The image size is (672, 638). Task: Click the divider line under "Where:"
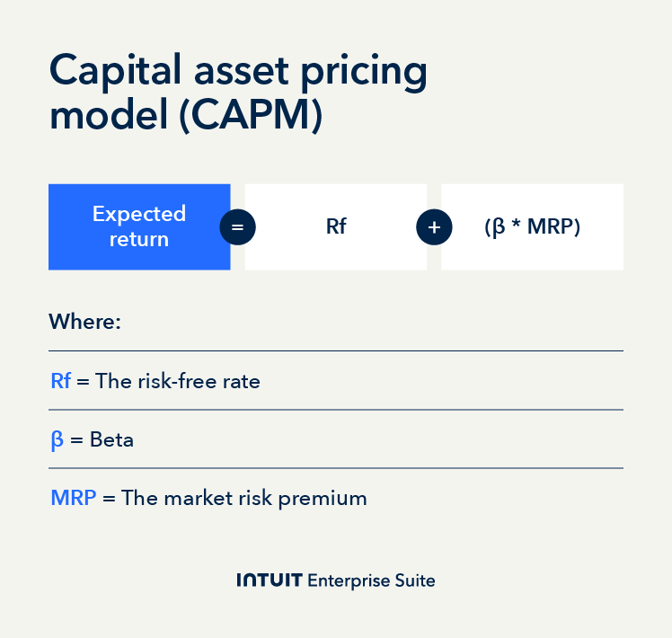[x=336, y=350]
